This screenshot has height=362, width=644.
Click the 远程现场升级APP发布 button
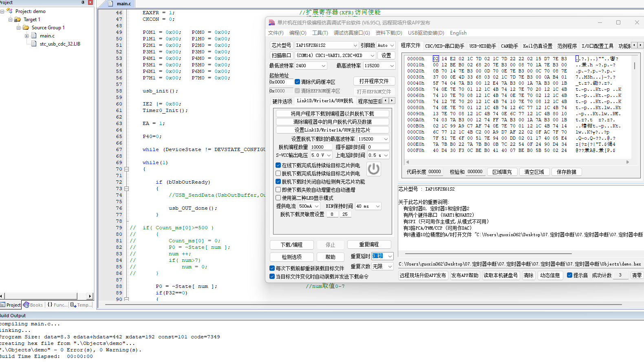point(423,275)
